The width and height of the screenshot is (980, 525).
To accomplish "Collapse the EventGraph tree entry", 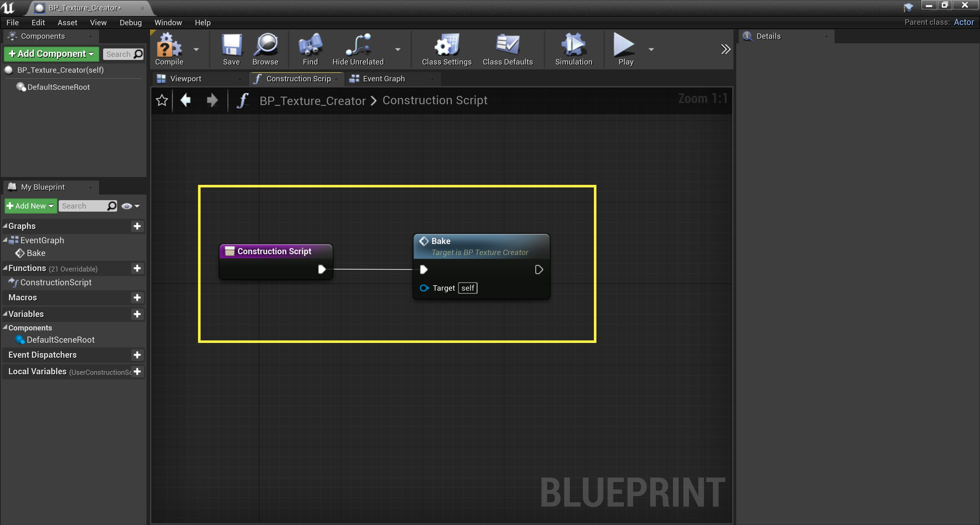I will click(x=5, y=240).
